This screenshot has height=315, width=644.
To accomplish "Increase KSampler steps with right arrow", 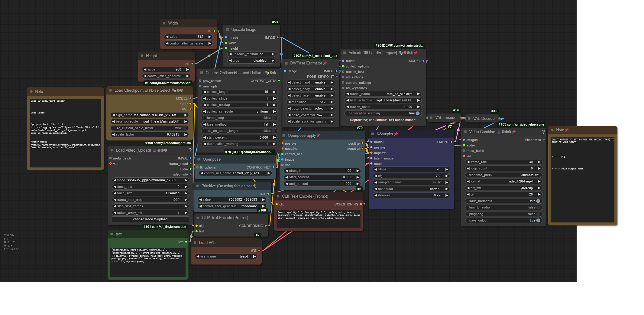I will tap(447, 169).
